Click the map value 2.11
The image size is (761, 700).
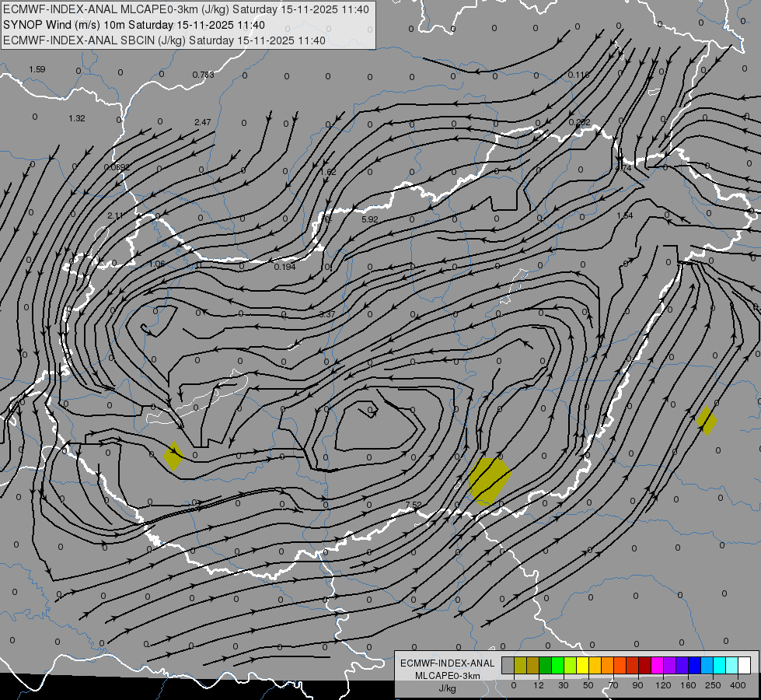tap(116, 215)
